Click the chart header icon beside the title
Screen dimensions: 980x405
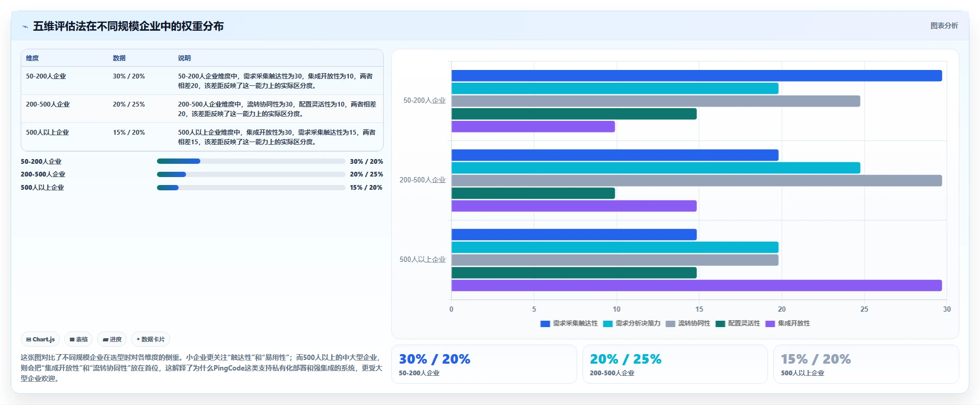[x=25, y=27]
